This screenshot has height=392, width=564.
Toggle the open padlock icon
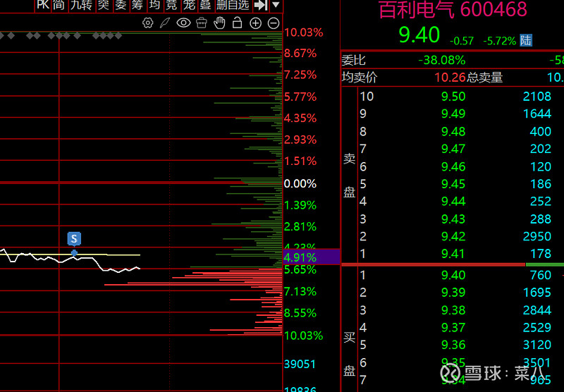[x=237, y=23]
